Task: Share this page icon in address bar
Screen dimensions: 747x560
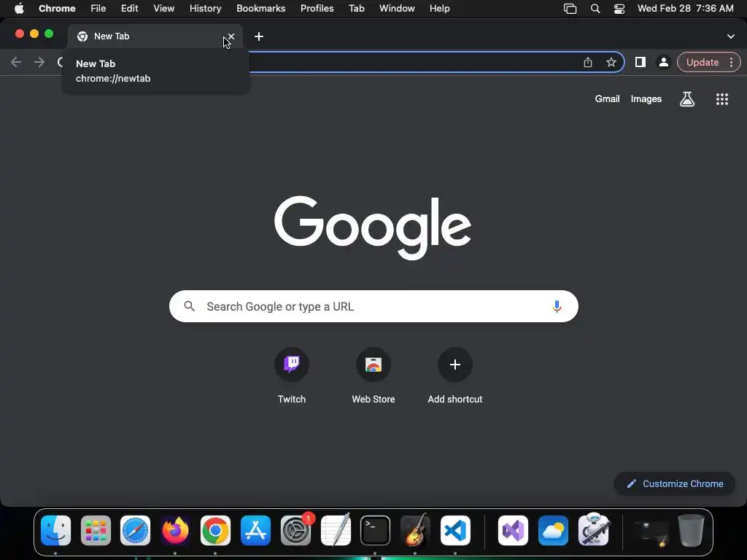Action: pos(588,63)
